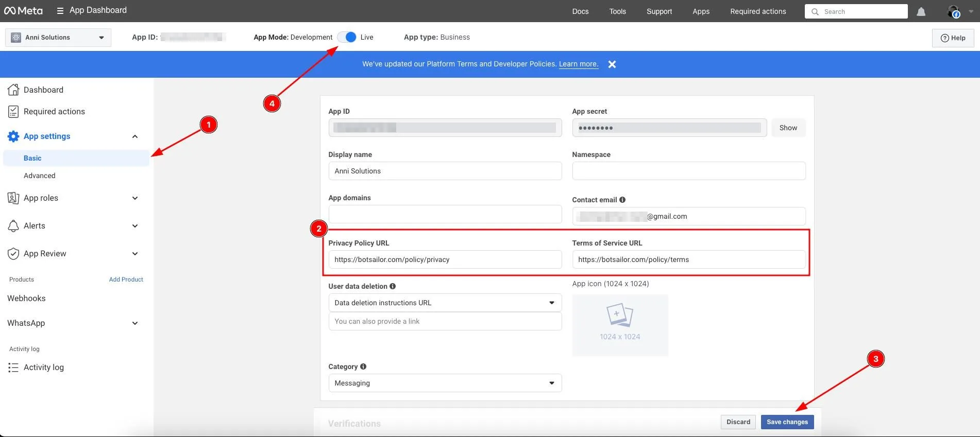Click the Alerts bell icon in sidebar

click(x=13, y=226)
